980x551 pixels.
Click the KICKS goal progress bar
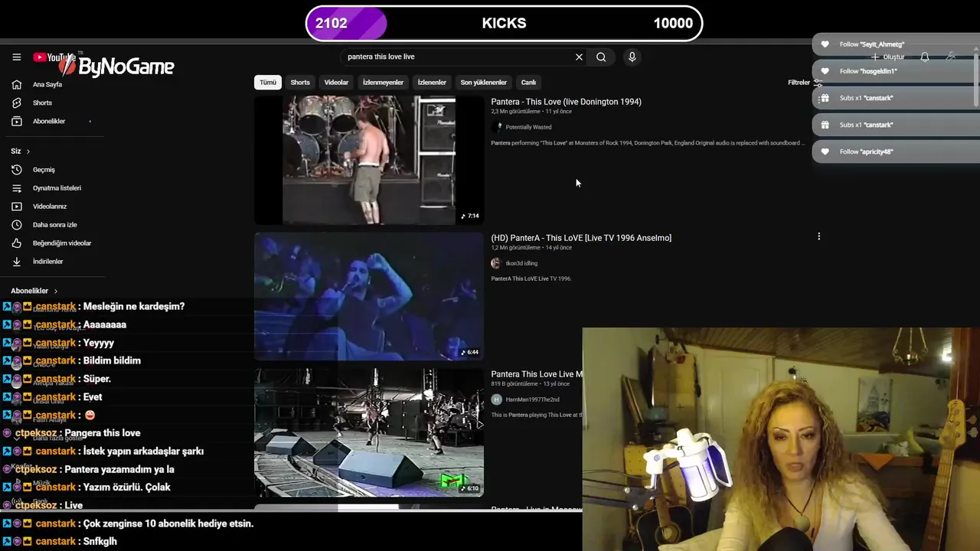tap(504, 23)
